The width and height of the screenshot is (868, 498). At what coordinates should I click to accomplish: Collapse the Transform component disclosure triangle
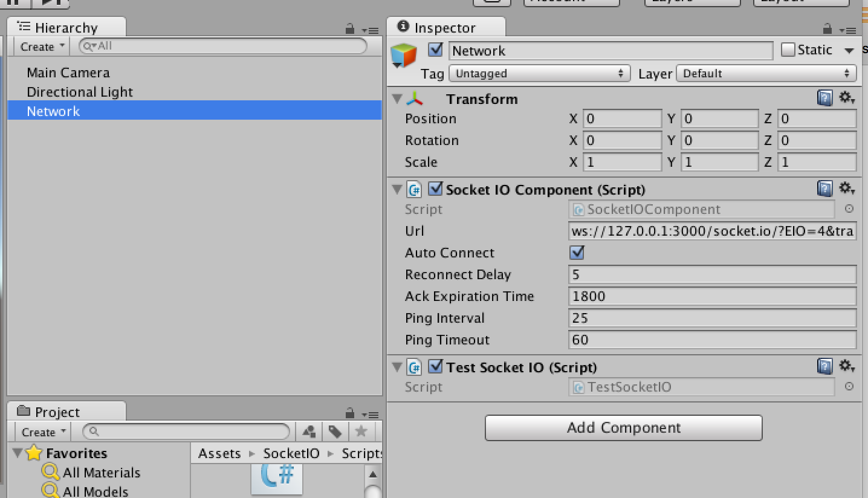pyautogui.click(x=397, y=99)
